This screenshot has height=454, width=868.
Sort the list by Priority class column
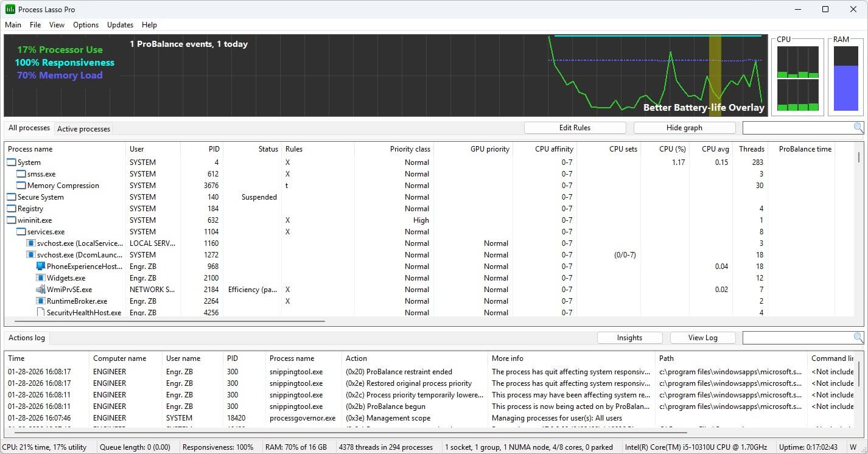pos(410,149)
